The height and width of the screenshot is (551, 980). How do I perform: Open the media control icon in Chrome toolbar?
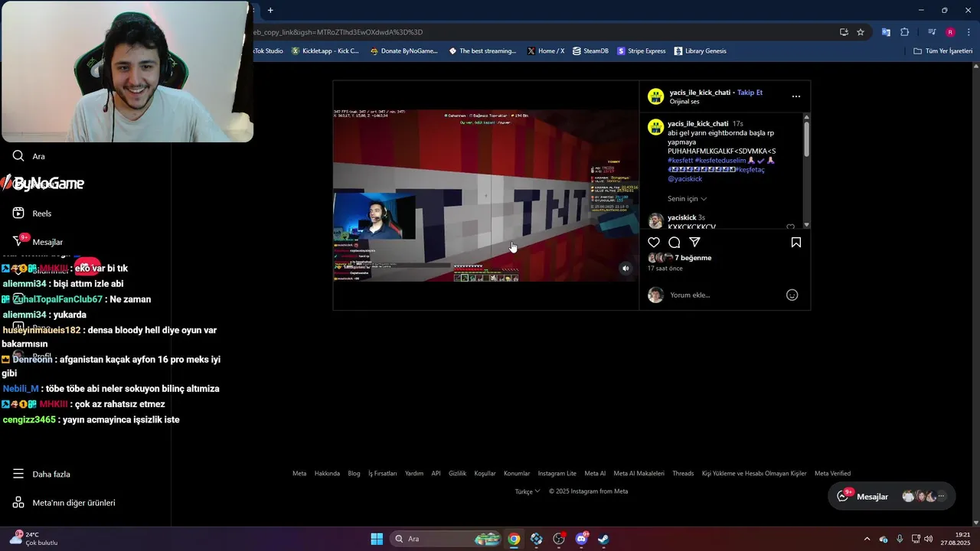[x=932, y=32]
